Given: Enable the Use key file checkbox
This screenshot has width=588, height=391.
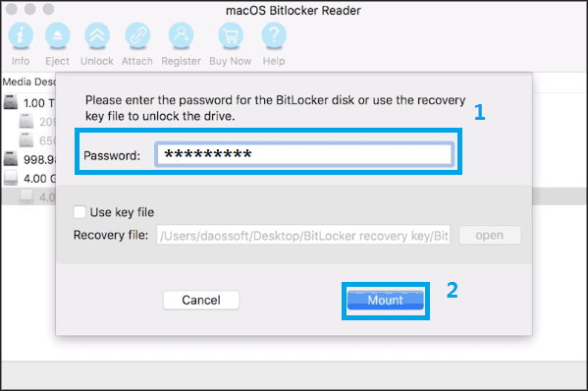Looking at the screenshot, I should (x=80, y=212).
